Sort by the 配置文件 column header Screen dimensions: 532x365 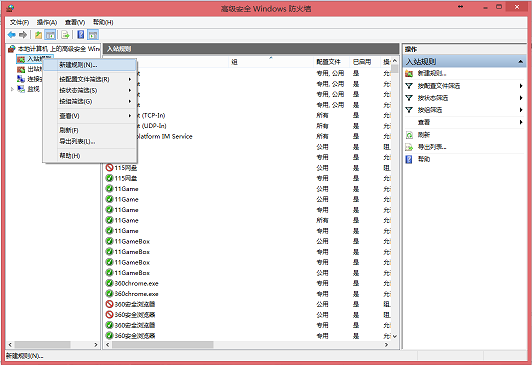pos(330,62)
